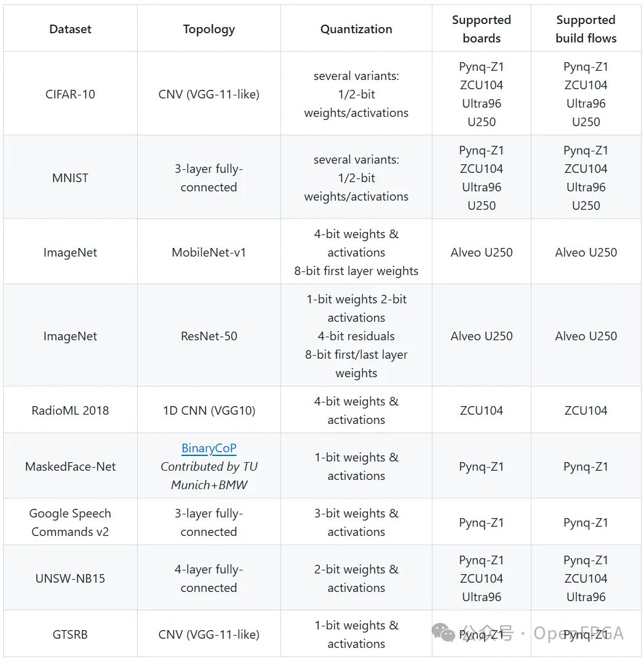Click the Quantization column header
Image resolution: width=644 pixels, height=659 pixels.
point(356,29)
